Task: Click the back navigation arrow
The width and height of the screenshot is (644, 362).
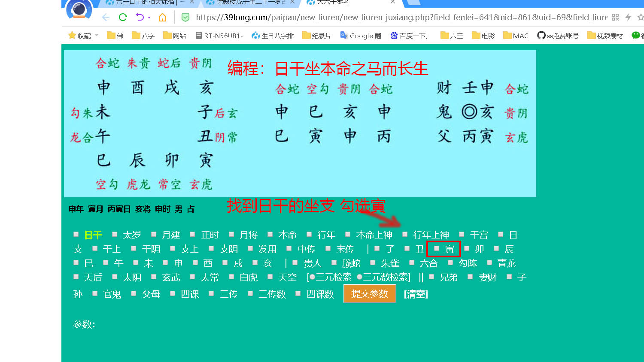Action: [x=106, y=17]
